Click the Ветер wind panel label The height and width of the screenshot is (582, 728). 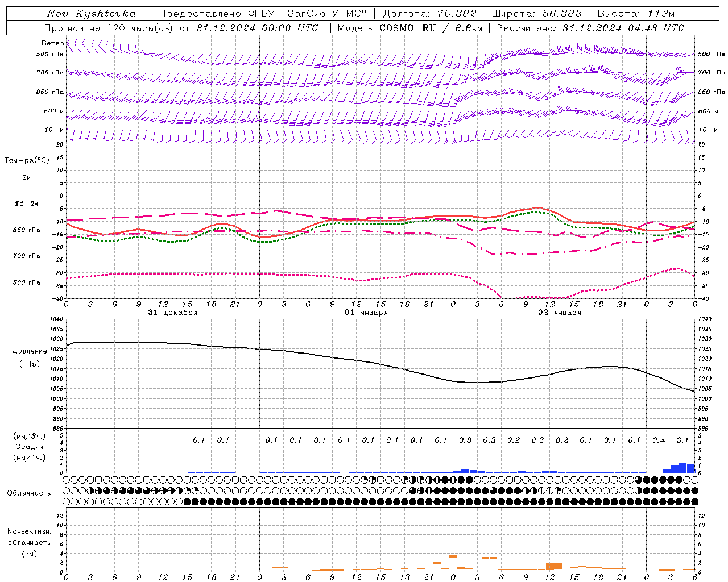(x=52, y=43)
